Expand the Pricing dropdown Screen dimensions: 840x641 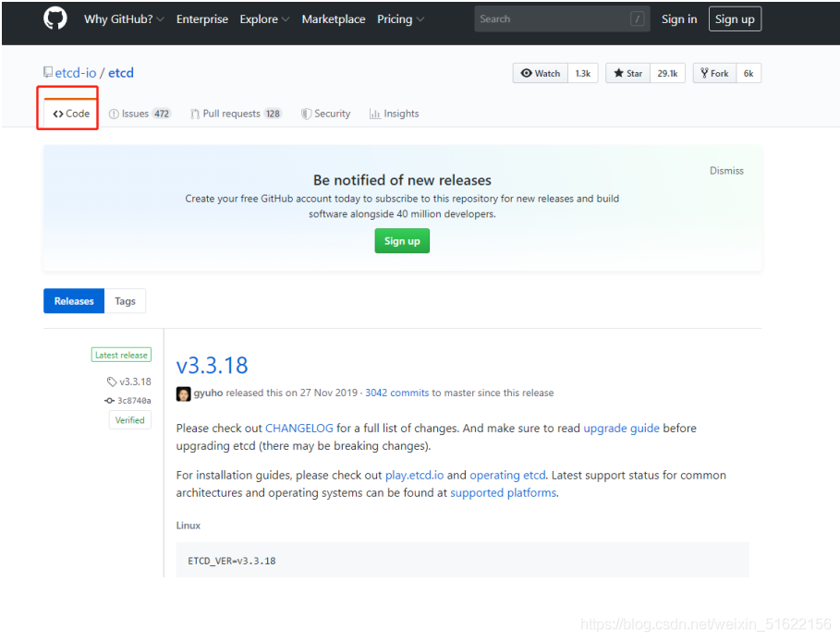[x=400, y=19]
